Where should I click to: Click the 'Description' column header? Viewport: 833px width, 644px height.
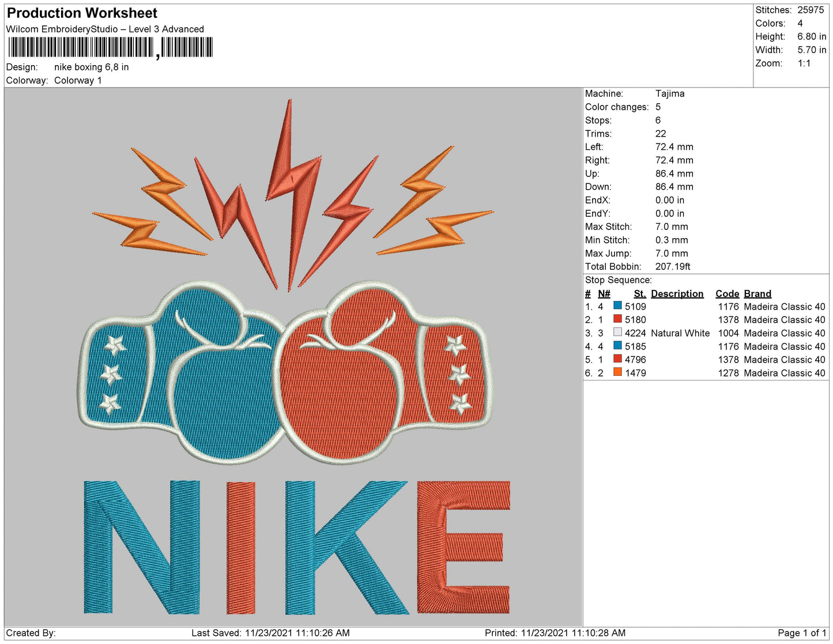677,294
